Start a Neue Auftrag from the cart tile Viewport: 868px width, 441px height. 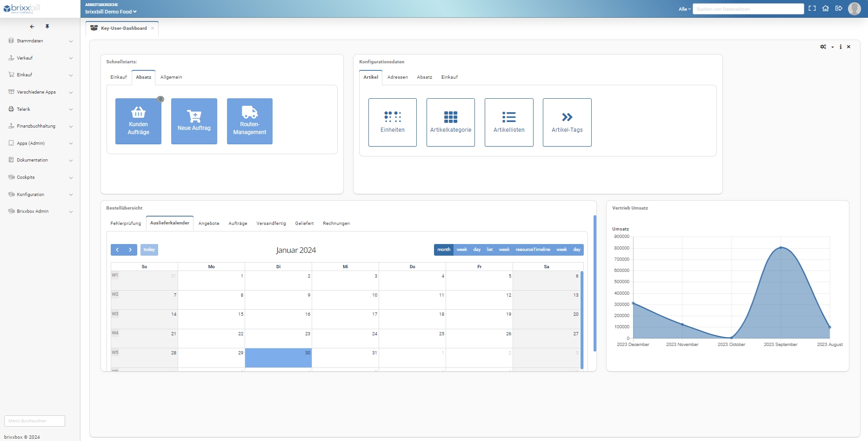[x=194, y=121]
